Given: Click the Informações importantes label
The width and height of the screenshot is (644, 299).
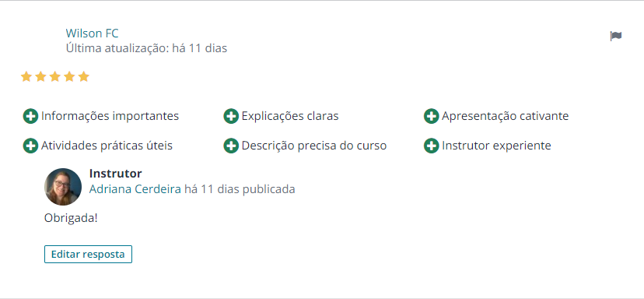Looking at the screenshot, I should [110, 116].
